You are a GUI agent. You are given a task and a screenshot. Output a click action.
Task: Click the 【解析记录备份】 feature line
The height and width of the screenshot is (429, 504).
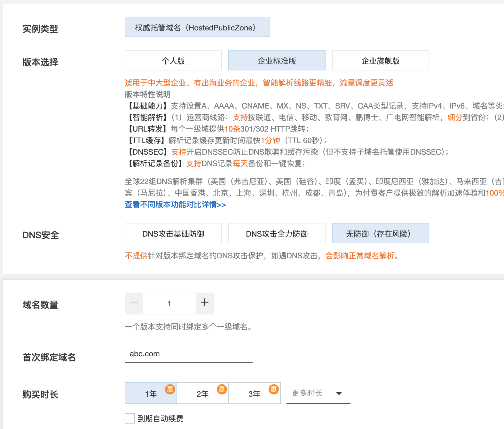pos(216,164)
